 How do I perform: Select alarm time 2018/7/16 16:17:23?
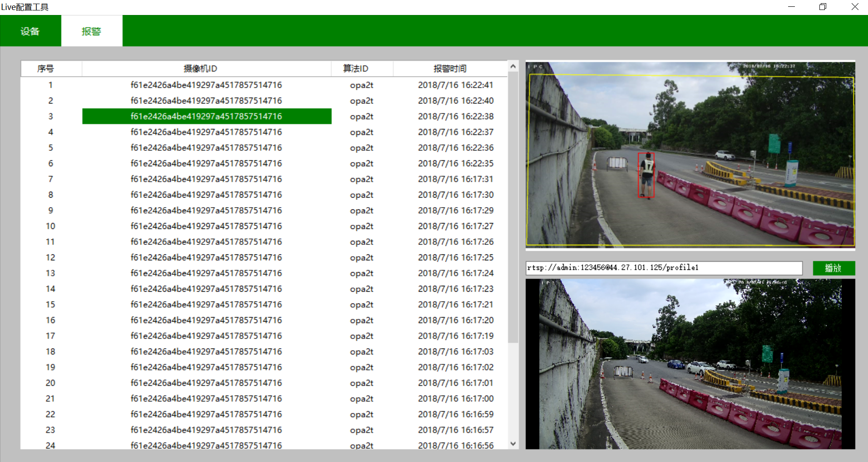456,289
